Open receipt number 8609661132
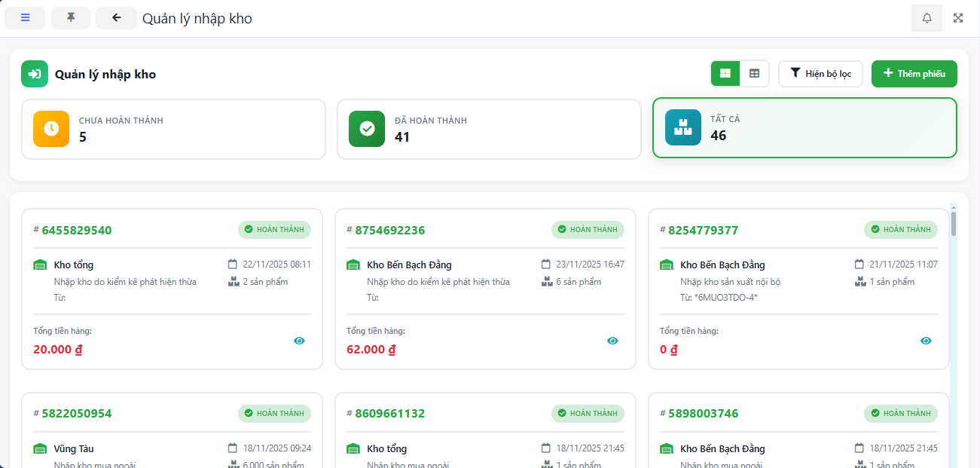Viewport: 980px width, 468px height. pos(389,414)
